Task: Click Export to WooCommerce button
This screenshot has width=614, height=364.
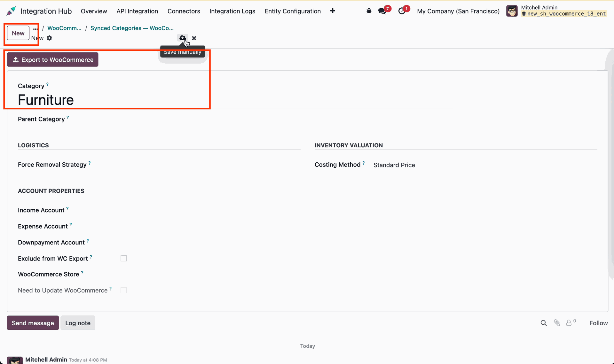Action: pos(53,60)
